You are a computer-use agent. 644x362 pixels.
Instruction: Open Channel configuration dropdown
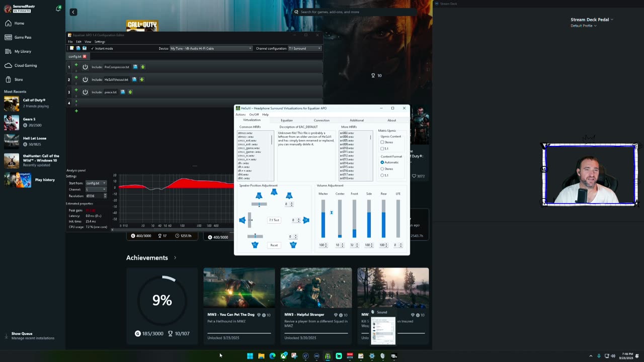click(304, 48)
